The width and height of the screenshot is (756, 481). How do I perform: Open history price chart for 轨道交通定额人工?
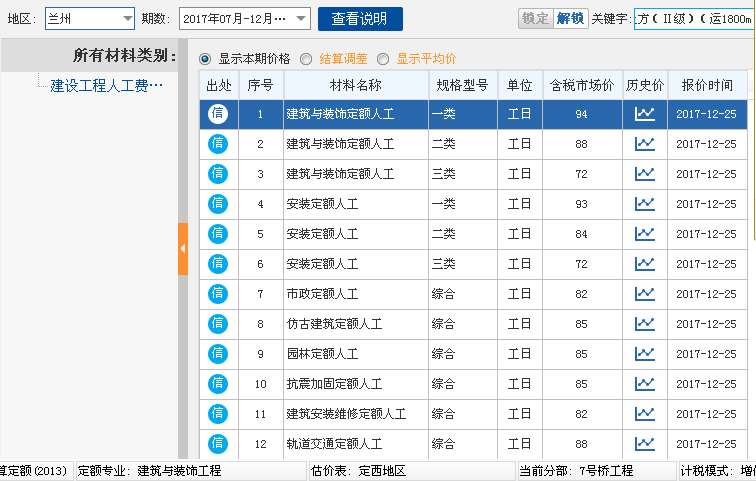[645, 443]
